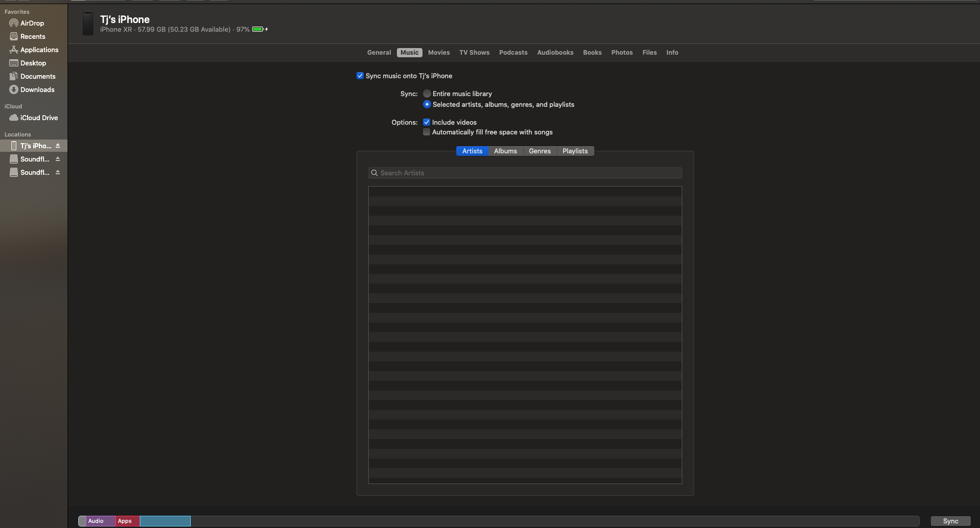
Task: Open the Downloads sidebar icon
Action: (14, 89)
